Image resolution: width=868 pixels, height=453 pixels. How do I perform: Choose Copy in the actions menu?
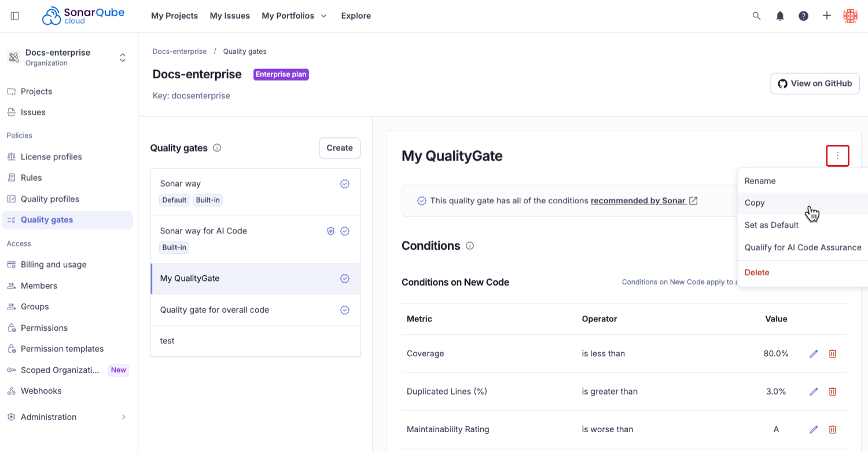tap(803, 203)
